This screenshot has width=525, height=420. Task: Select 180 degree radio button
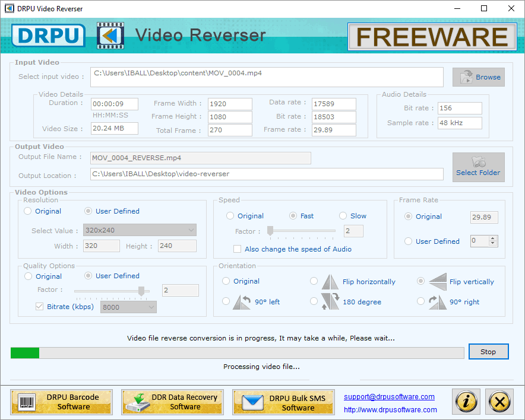(x=314, y=301)
